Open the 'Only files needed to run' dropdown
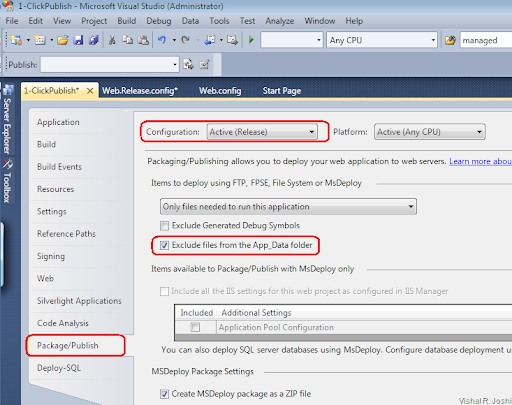Image resolution: width=512 pixels, height=405 pixels. click(x=288, y=207)
